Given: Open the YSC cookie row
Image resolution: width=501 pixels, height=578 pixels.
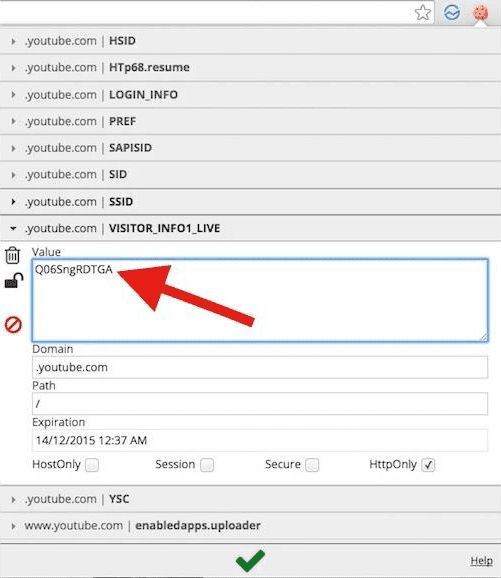Looking at the screenshot, I should 250,499.
